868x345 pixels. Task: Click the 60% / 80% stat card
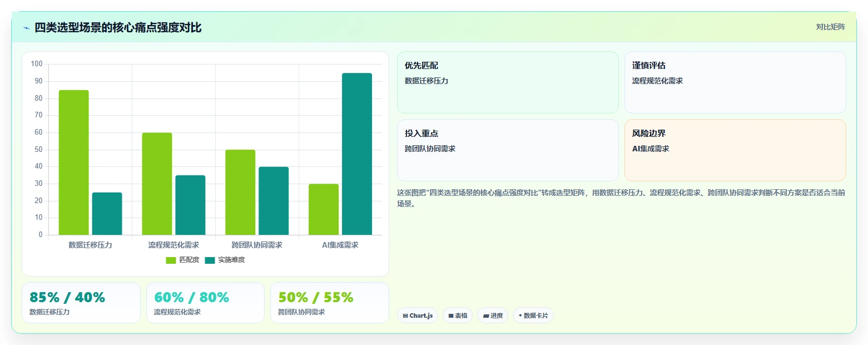(205, 303)
